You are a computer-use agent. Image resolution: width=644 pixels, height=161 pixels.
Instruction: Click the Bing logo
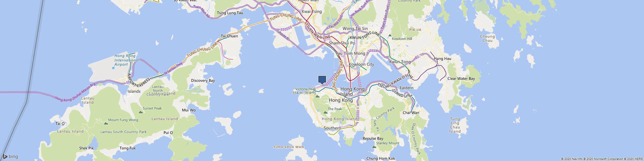tap(10, 156)
